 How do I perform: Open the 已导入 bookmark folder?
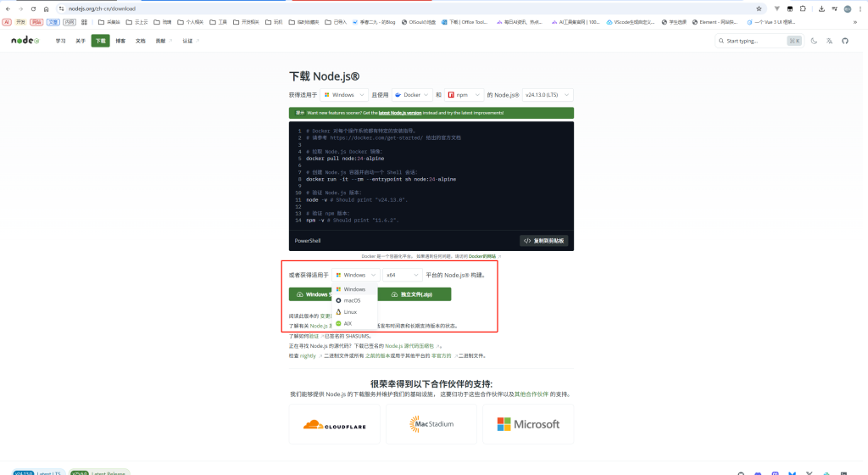point(336,22)
